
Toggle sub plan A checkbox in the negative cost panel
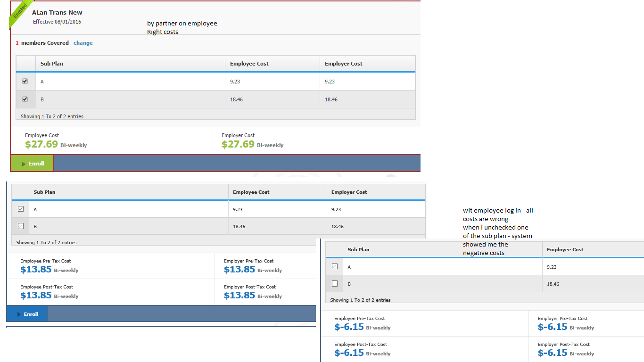click(335, 266)
